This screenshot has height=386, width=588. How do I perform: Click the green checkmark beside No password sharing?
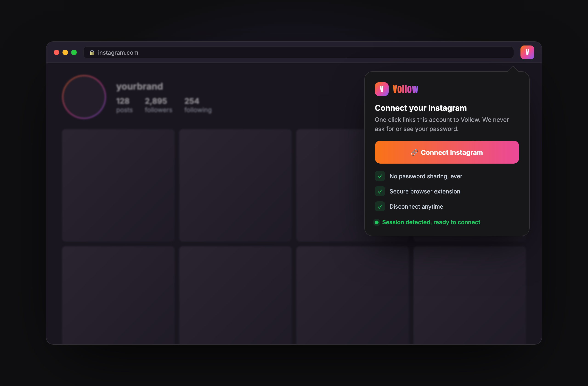pos(380,176)
